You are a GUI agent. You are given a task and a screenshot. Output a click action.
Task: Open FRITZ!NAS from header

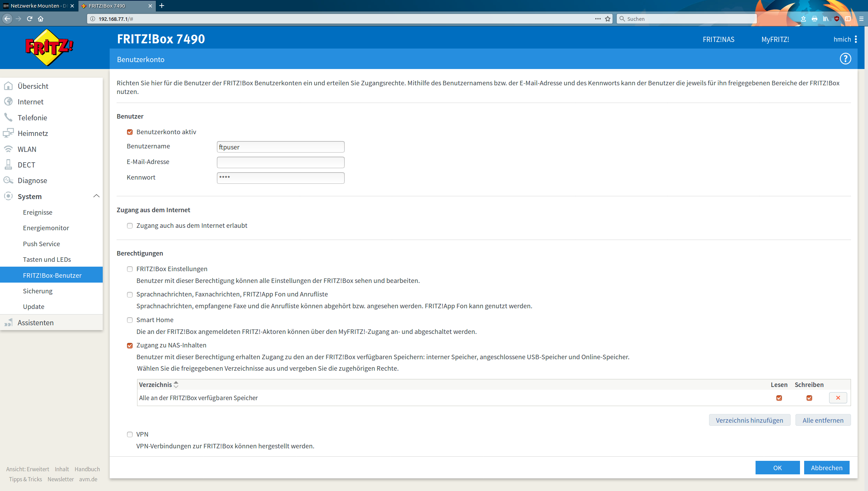(718, 40)
